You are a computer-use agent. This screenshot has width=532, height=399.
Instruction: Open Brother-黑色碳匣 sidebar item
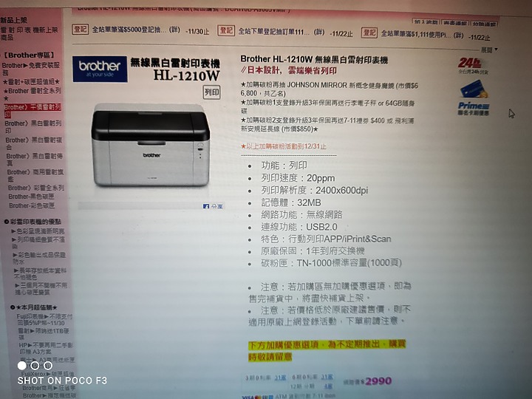point(32,197)
